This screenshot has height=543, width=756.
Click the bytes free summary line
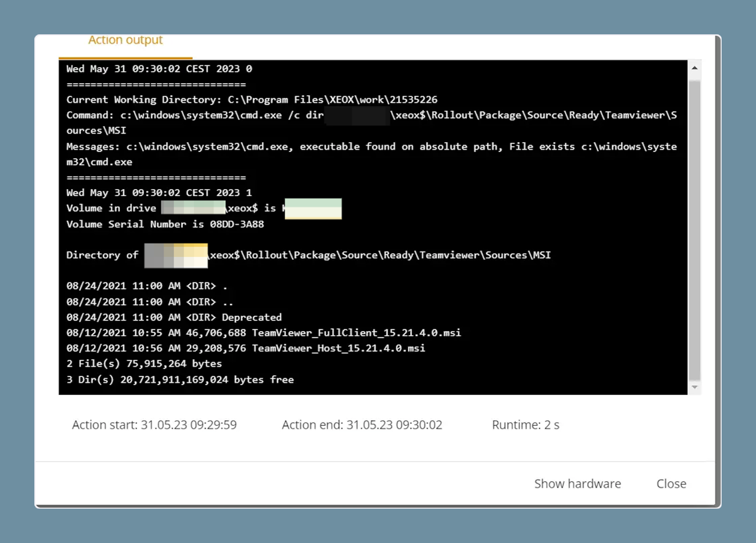(x=180, y=380)
